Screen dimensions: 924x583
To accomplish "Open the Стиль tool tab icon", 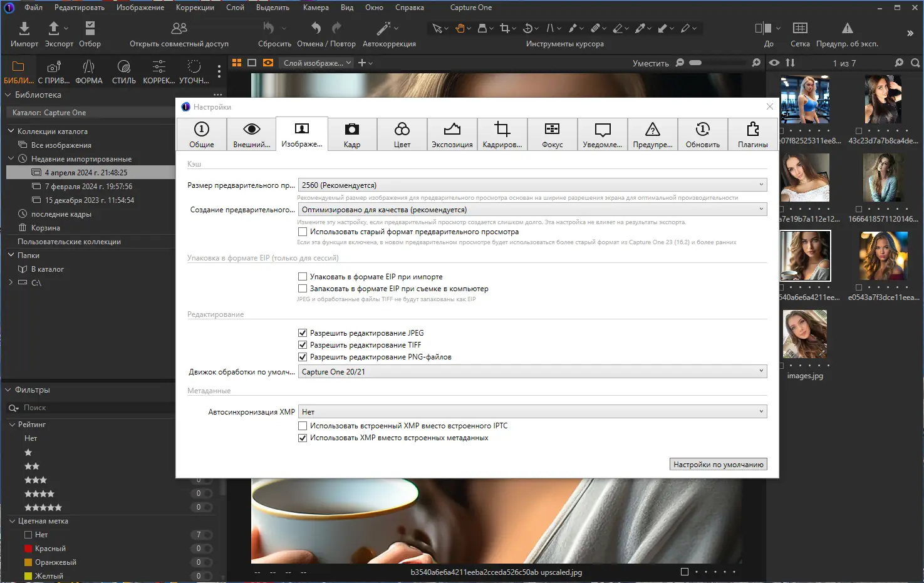I will click(123, 67).
